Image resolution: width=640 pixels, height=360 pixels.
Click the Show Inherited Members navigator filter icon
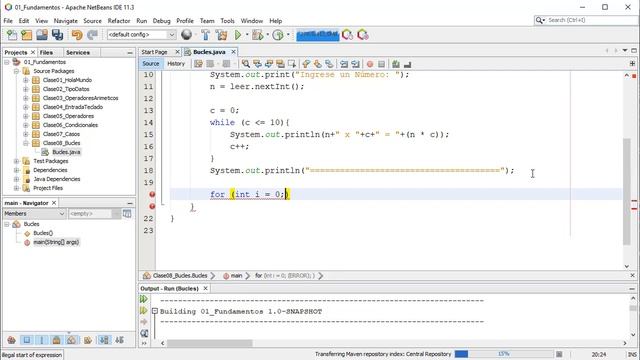[x=11, y=340]
